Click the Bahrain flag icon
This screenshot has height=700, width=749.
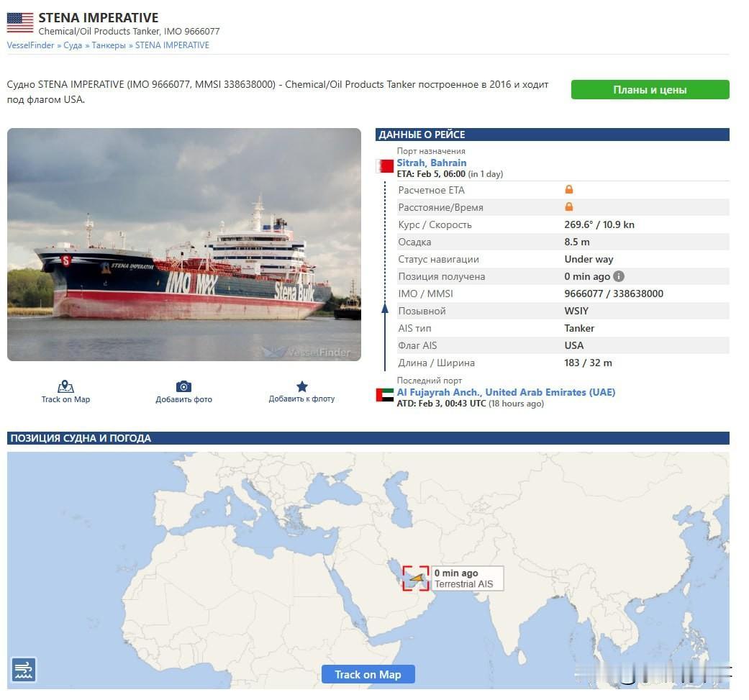[384, 165]
